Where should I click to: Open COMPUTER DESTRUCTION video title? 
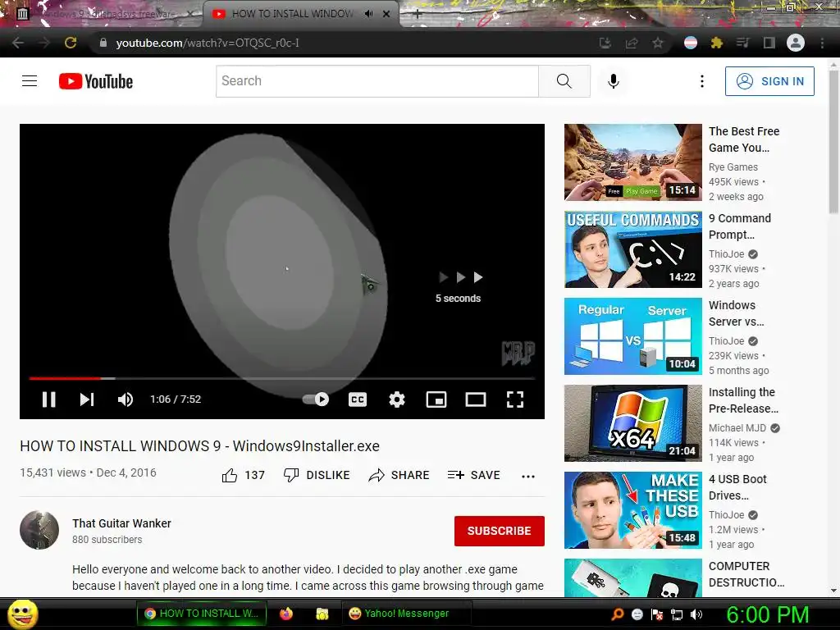(746, 574)
